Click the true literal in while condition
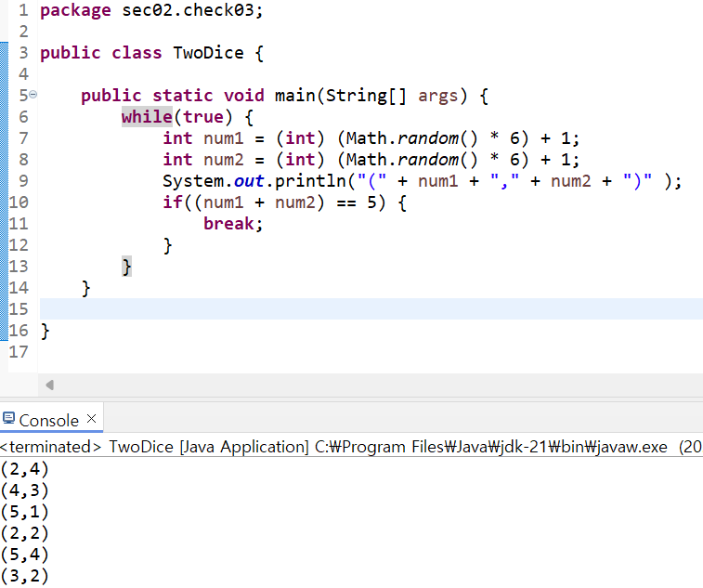This screenshot has height=588, width=703. tap(203, 117)
